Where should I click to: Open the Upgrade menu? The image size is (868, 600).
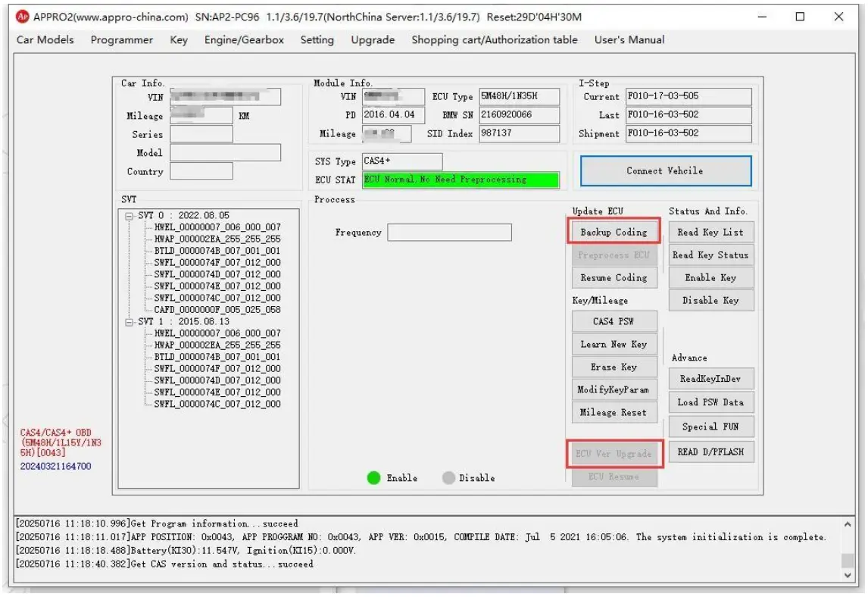pyautogui.click(x=373, y=40)
